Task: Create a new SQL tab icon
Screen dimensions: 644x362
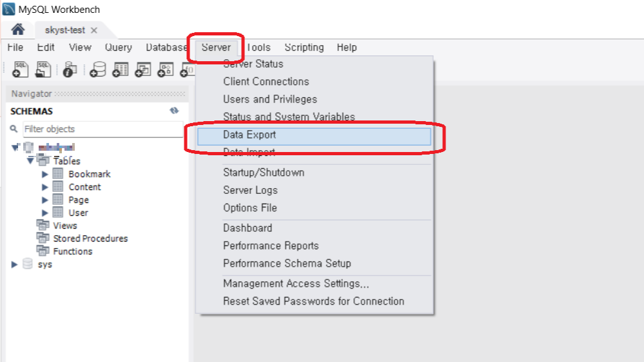Action: tap(20, 70)
